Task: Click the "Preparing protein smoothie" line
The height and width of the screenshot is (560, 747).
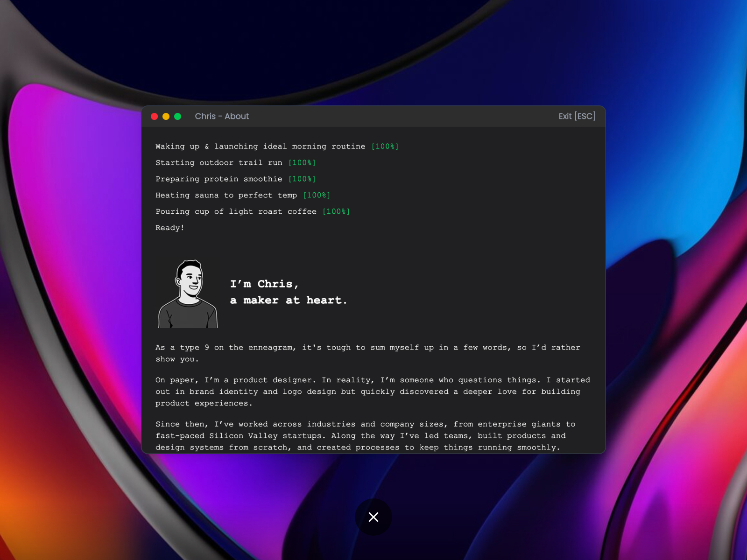Action: (x=218, y=179)
